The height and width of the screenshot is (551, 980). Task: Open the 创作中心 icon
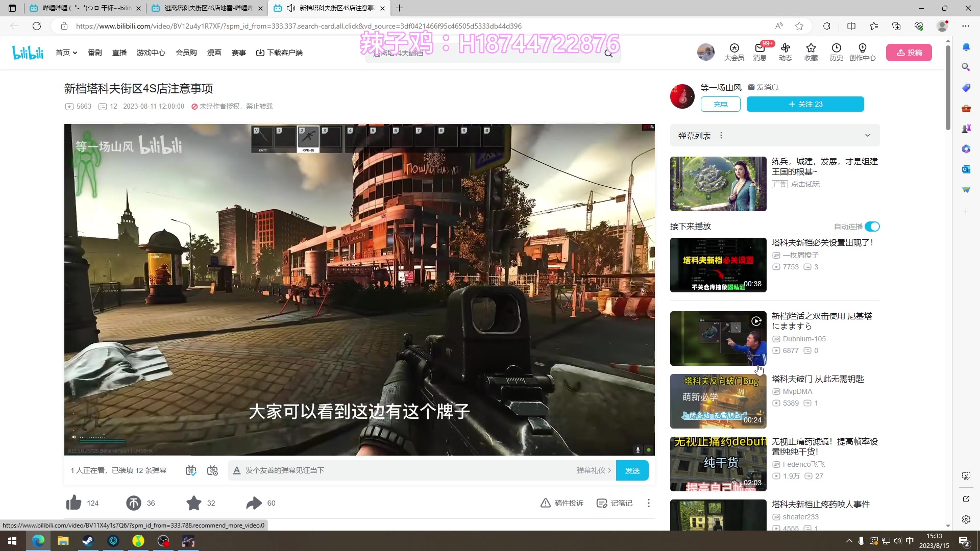pyautogui.click(x=862, y=52)
